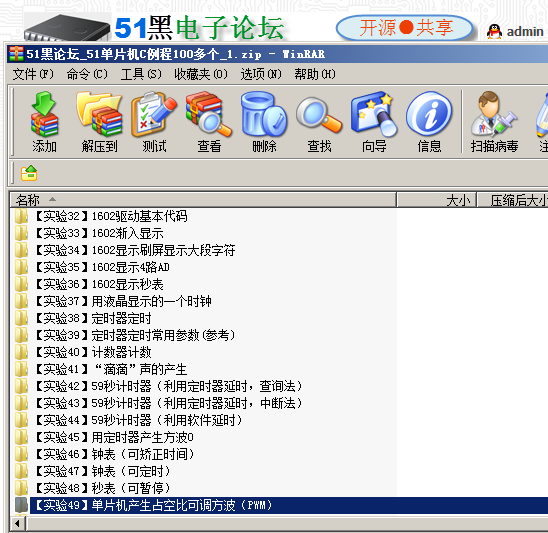
Task: Select 【实验46】钟表(可矫正时间)
Action: [115, 454]
